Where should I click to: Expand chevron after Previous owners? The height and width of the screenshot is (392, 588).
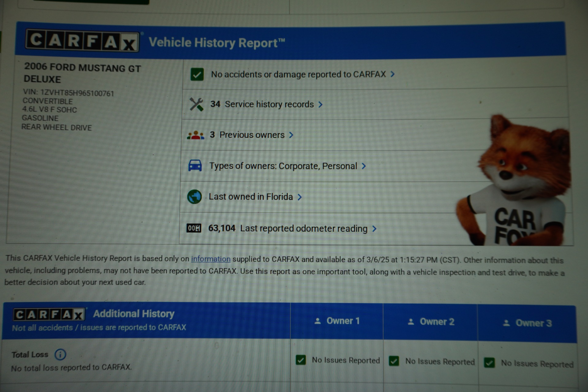(x=291, y=135)
